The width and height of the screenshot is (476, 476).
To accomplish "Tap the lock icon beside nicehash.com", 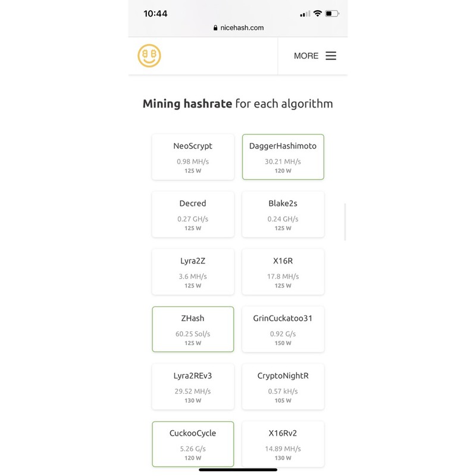I will (215, 28).
